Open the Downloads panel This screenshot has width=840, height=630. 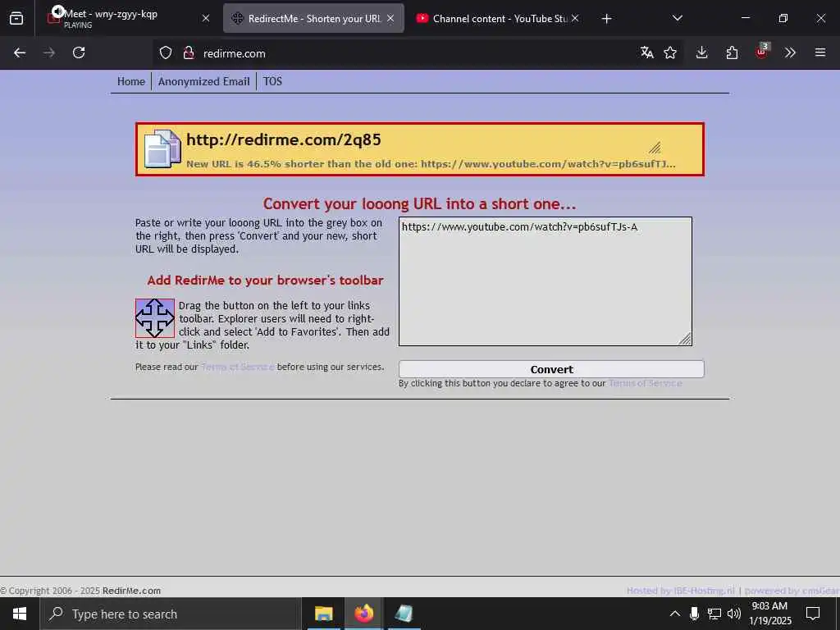(x=702, y=52)
